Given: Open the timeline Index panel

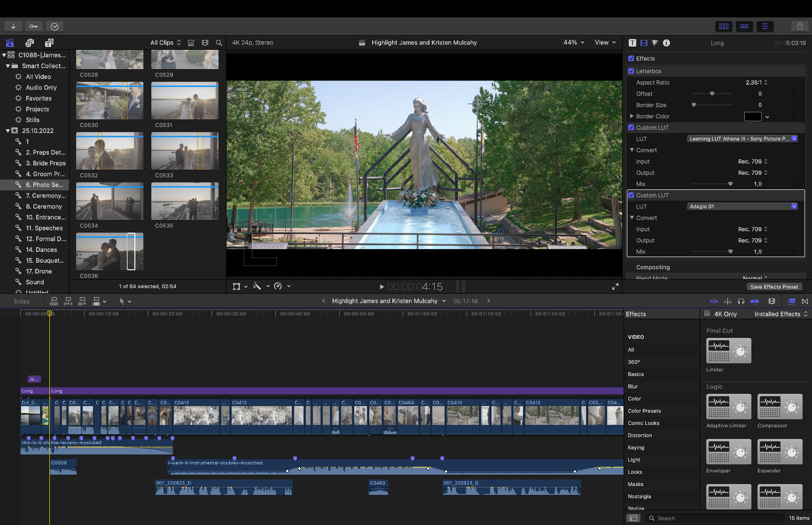Looking at the screenshot, I should point(22,301).
